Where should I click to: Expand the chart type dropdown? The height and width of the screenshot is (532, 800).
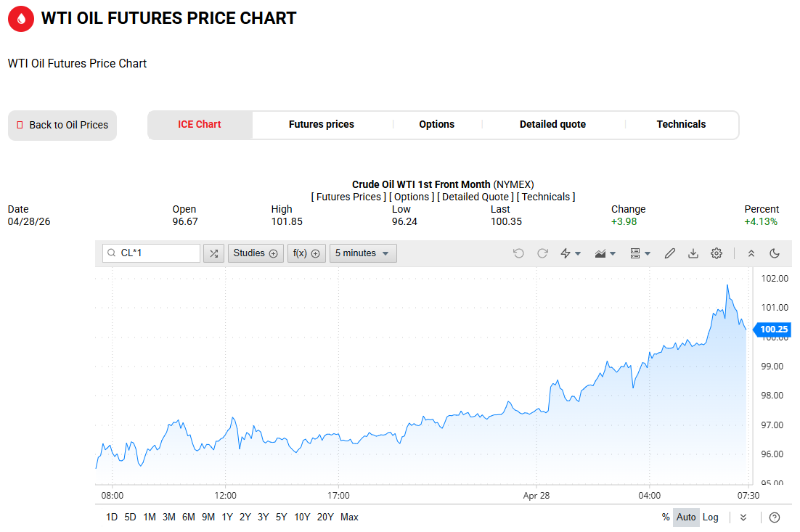(605, 253)
